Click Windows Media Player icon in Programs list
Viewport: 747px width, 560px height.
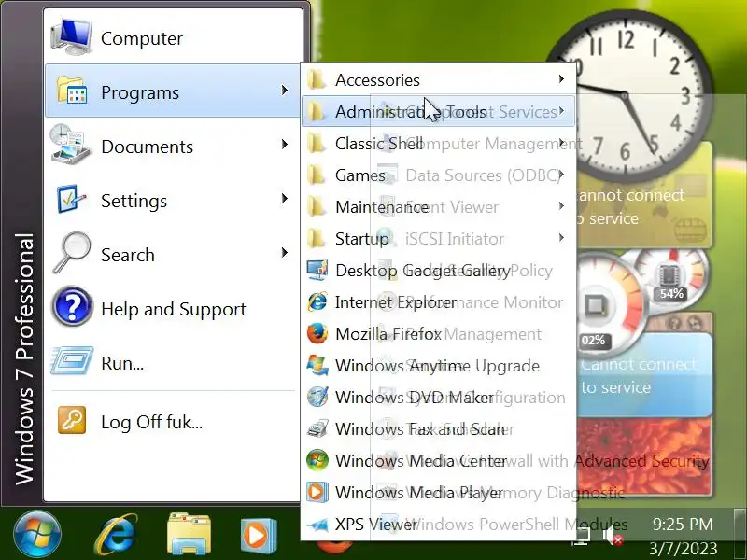point(317,492)
